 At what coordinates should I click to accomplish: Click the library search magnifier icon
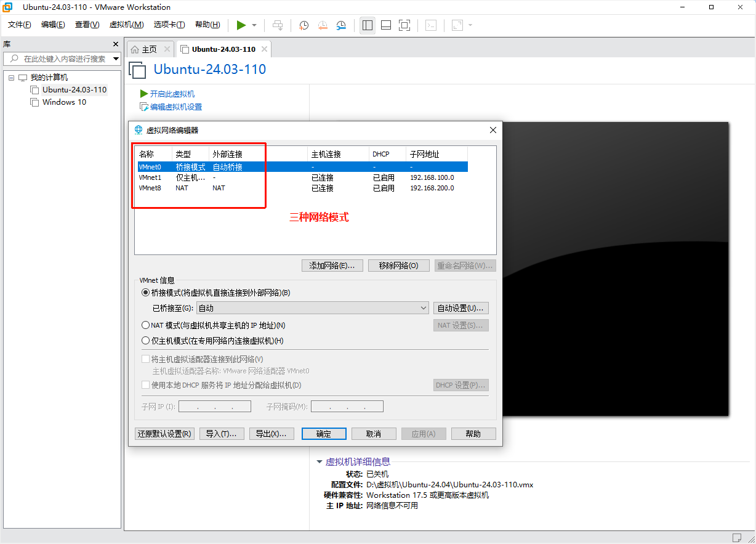(x=13, y=59)
